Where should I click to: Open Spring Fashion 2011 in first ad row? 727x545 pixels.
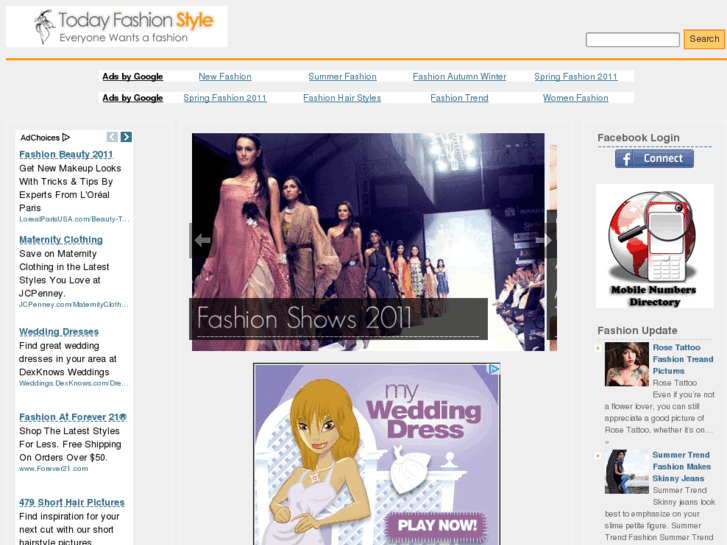tap(575, 77)
